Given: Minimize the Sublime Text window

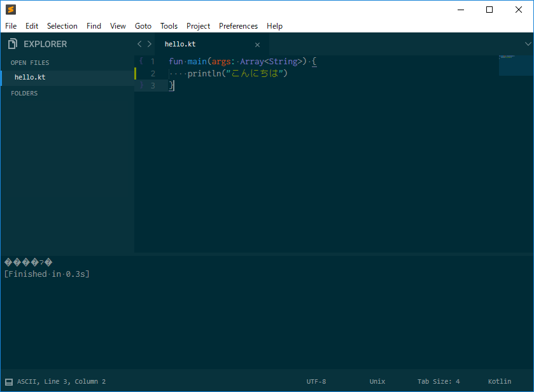Looking at the screenshot, I should pos(461,10).
